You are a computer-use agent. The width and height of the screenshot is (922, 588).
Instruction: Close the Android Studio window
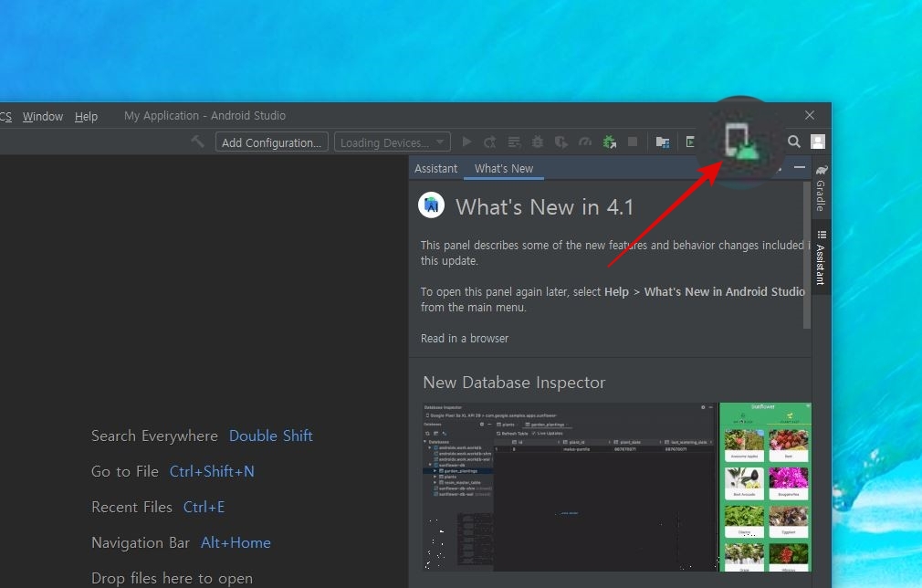point(810,115)
